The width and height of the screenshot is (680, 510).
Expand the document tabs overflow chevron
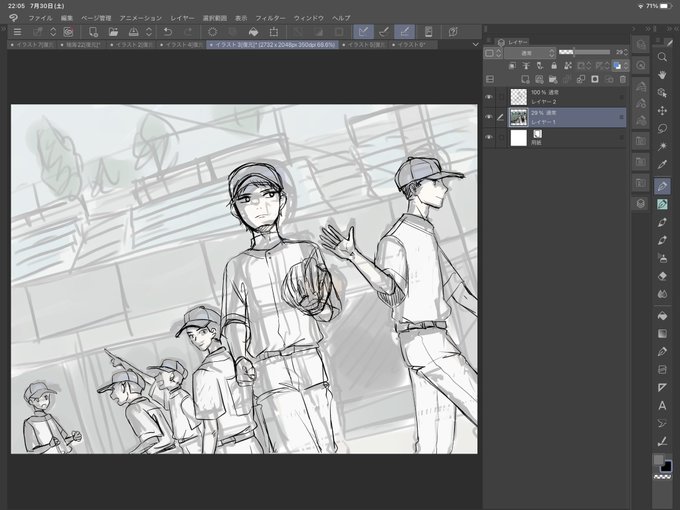475,44
